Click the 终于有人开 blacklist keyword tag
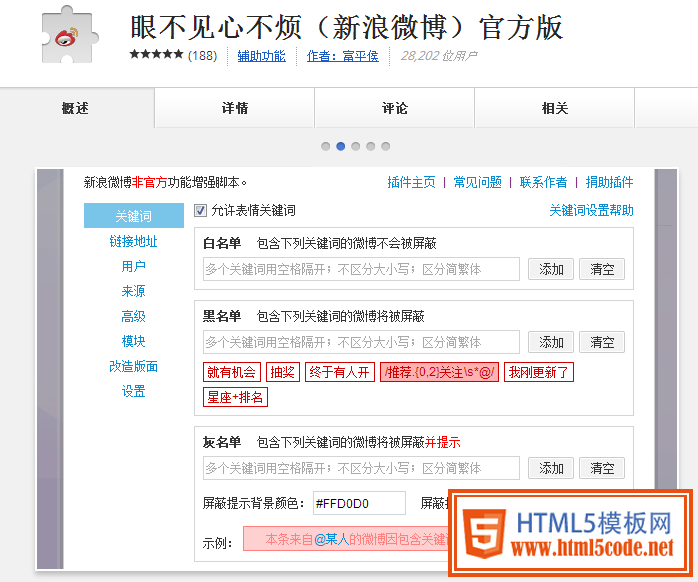Image resolution: width=698 pixels, height=582 pixels. pos(340,372)
